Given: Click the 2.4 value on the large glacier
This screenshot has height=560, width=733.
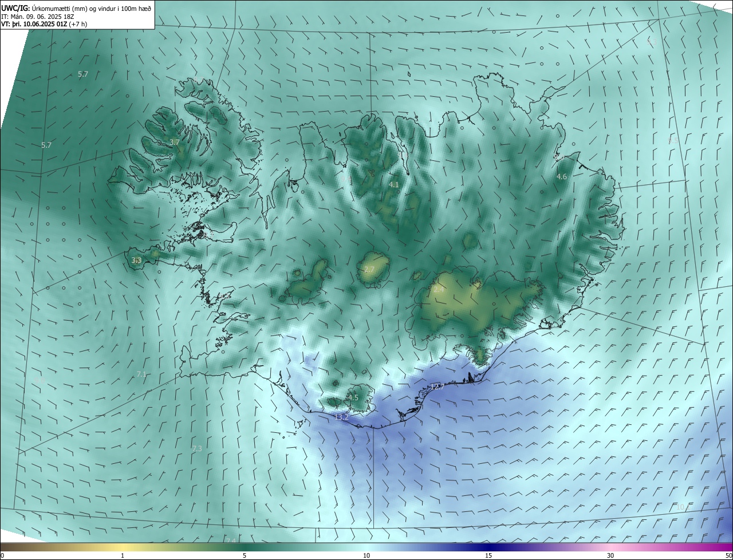Looking at the screenshot, I should [439, 290].
